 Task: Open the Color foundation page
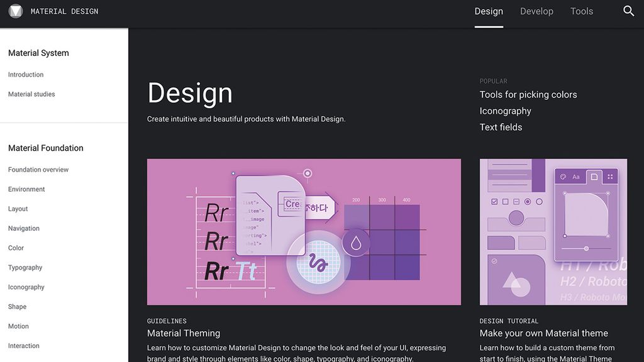click(x=15, y=248)
